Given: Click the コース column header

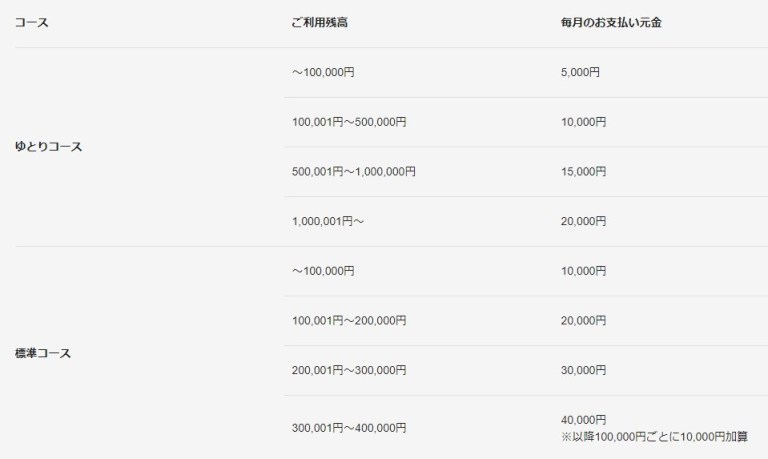Looking at the screenshot, I should [x=31, y=22].
